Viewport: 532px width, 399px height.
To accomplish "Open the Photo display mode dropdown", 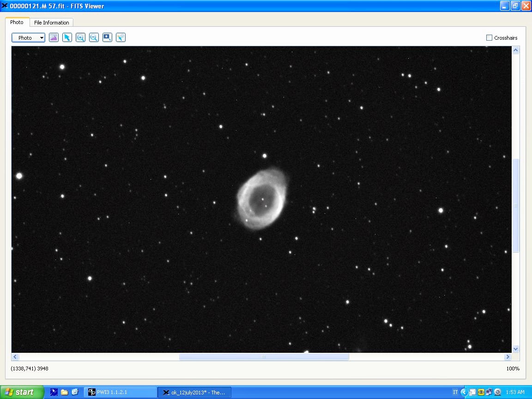I will tap(28, 38).
